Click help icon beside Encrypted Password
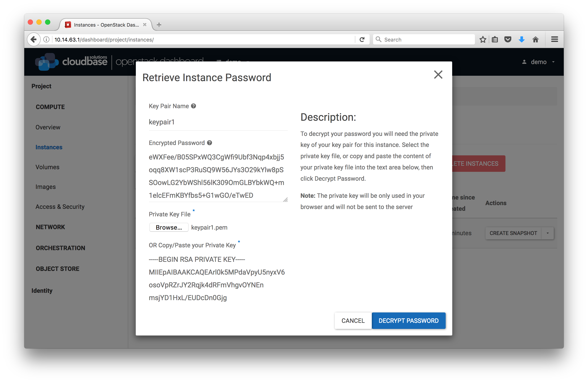 click(210, 143)
